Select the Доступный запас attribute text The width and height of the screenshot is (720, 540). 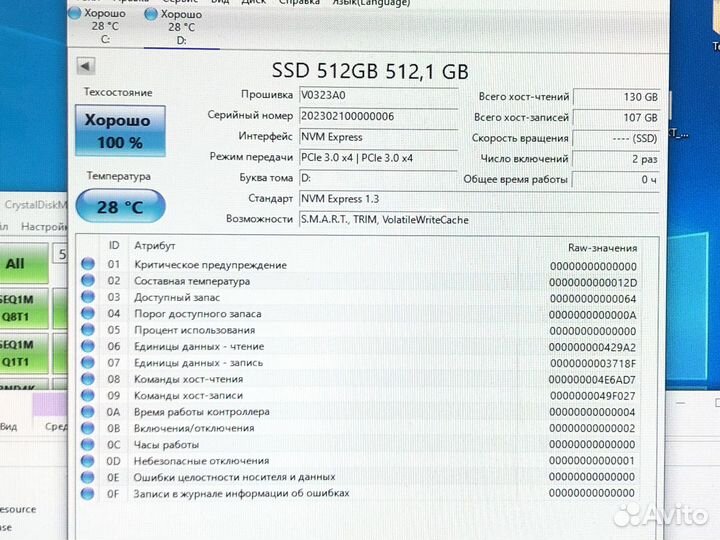pos(177,298)
